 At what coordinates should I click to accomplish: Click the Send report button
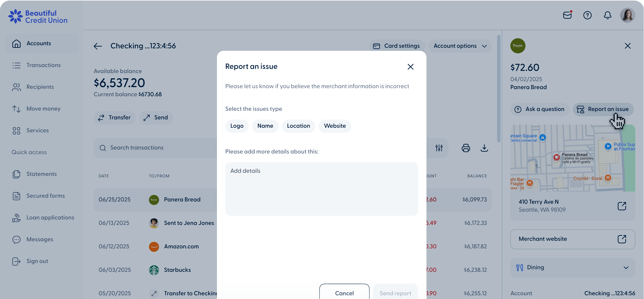coord(395,293)
